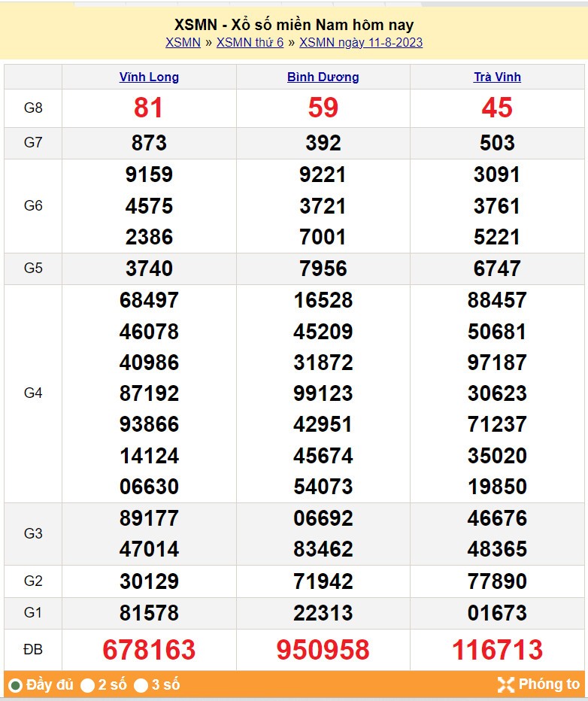Screen dimensions: 588x701
Task: Click the Phóng to expand icon
Action: (506, 684)
